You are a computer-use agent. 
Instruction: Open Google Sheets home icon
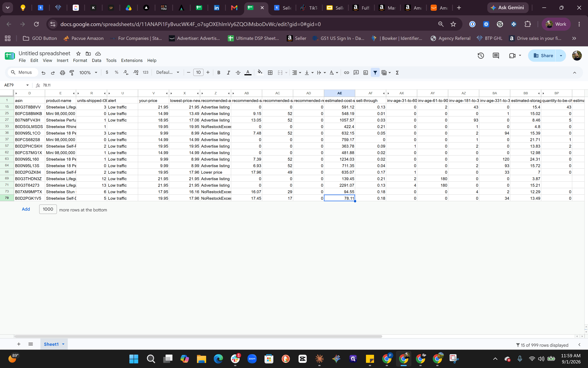click(10, 56)
